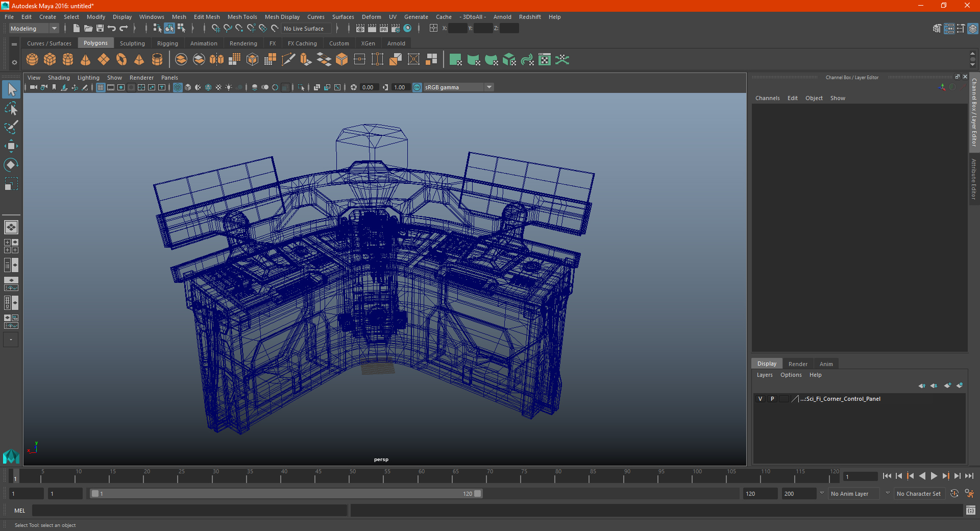Switch to the Rigging shelf tab
Viewport: 980px width, 531px height.
[x=167, y=43]
